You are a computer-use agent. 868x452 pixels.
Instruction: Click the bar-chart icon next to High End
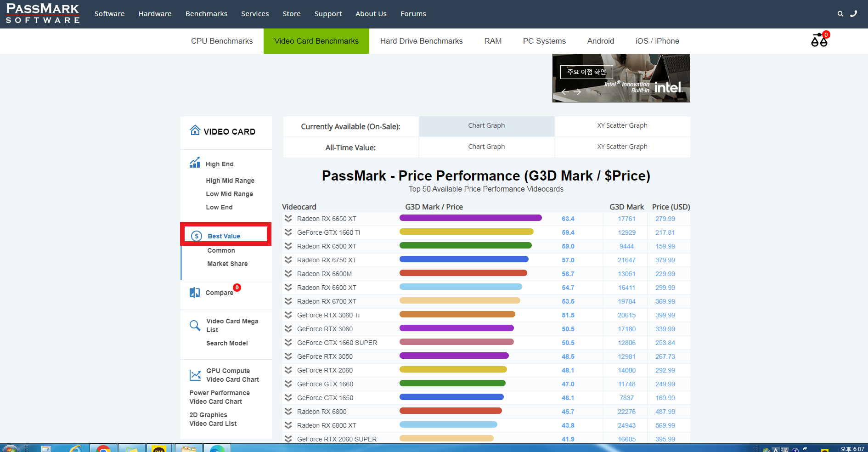(x=195, y=163)
